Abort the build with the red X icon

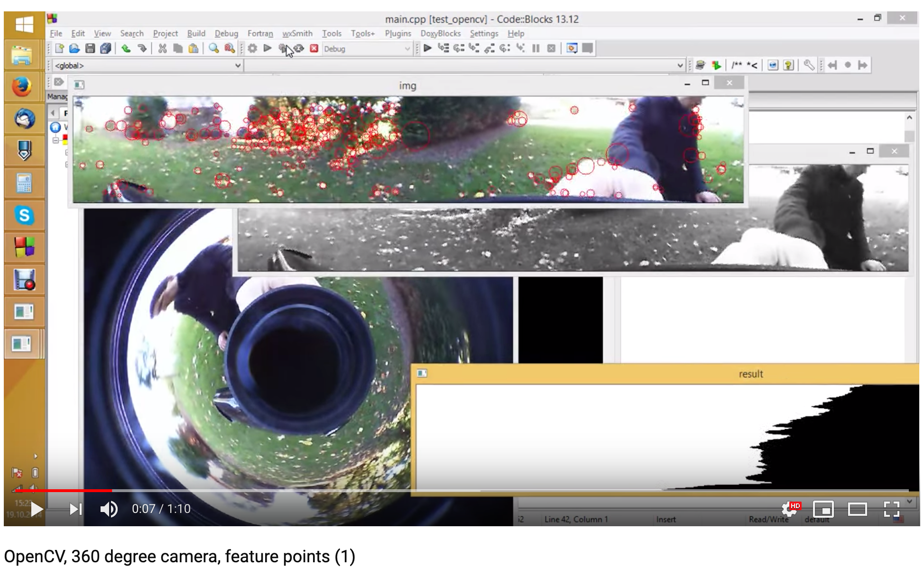click(314, 48)
